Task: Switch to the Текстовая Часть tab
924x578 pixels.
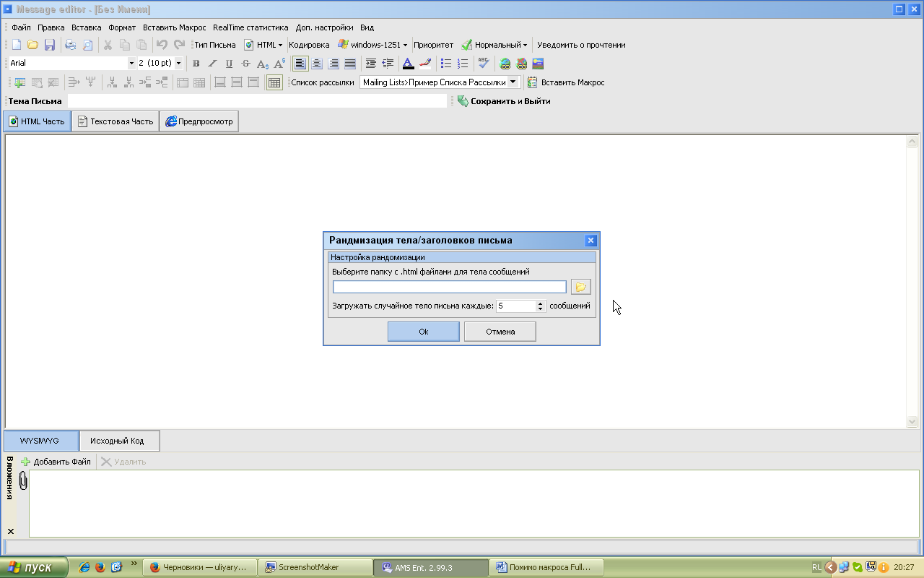Action: (115, 121)
